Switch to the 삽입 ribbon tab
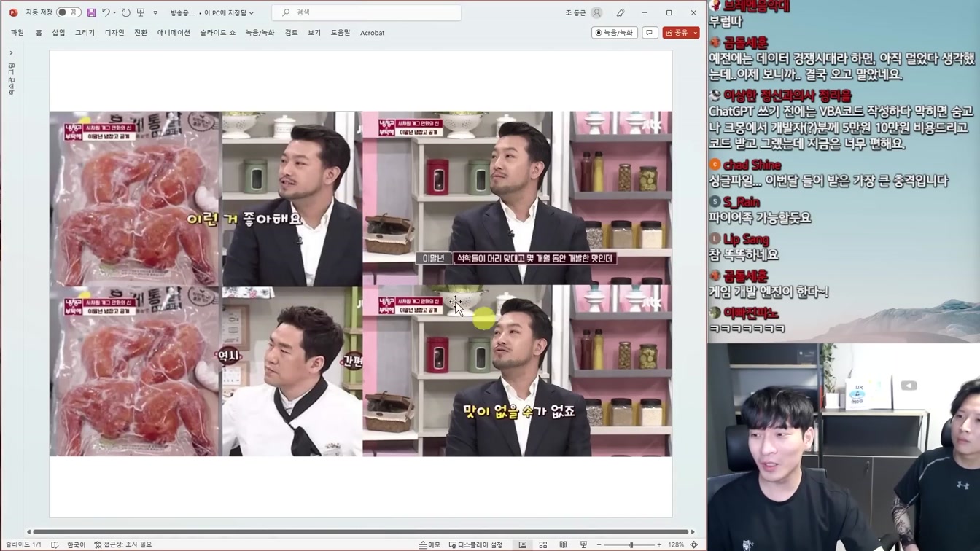Viewport: 980px width, 551px height. [58, 33]
